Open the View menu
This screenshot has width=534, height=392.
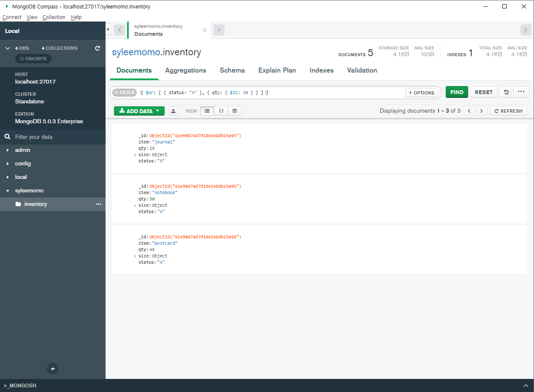(x=32, y=17)
